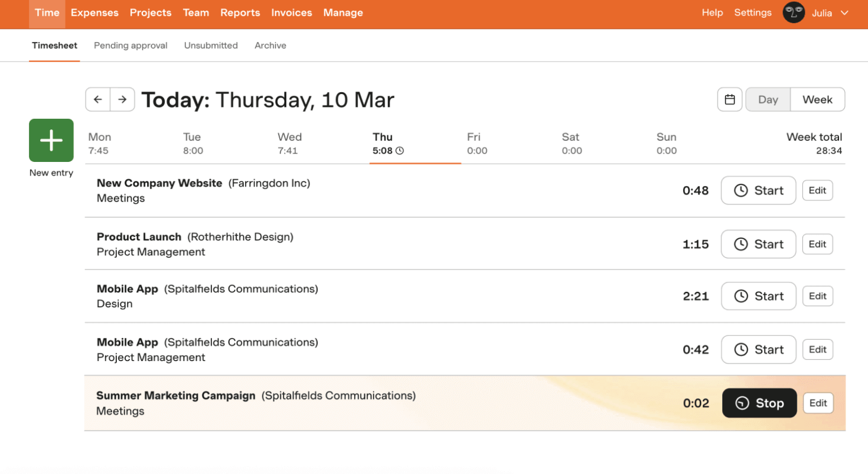The width and height of the screenshot is (868, 474).
Task: Expand the Julia account dropdown chevron
Action: pos(844,12)
